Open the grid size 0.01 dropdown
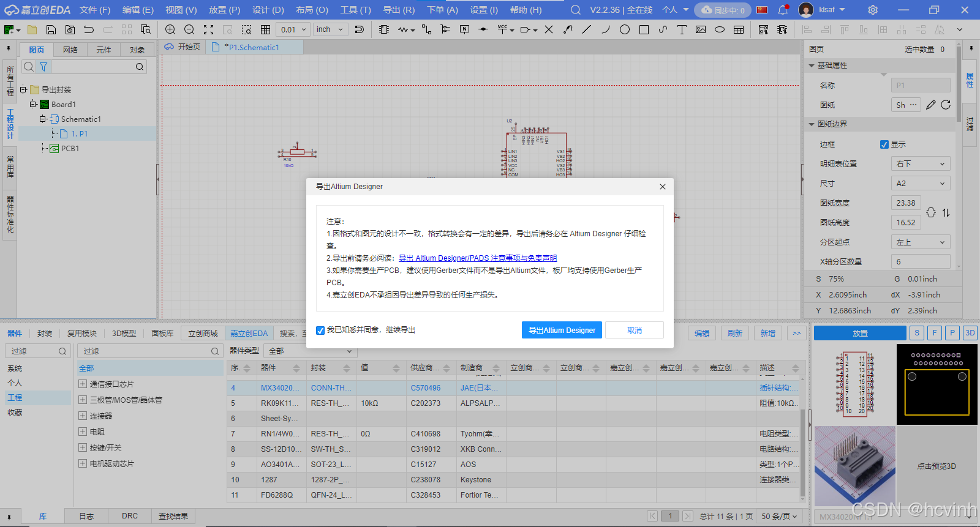The width and height of the screenshot is (980, 527). pos(293,29)
